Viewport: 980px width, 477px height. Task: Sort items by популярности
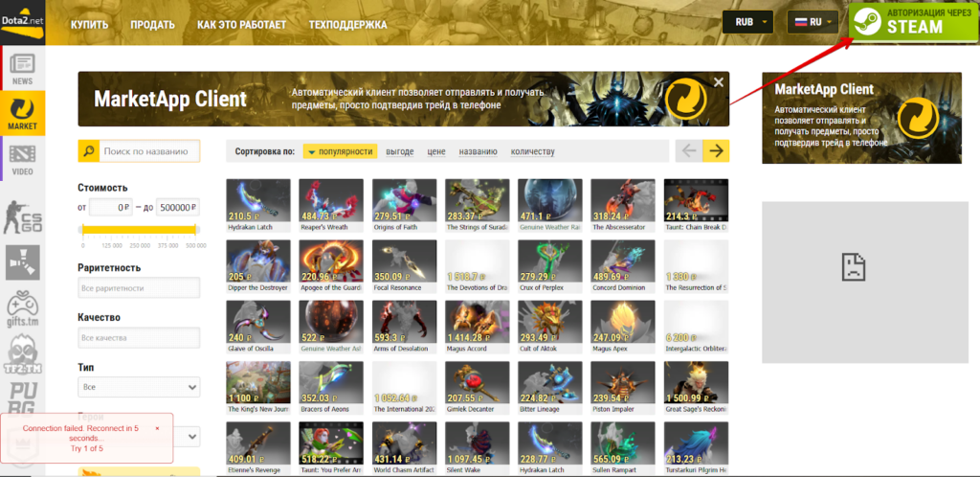(x=340, y=151)
